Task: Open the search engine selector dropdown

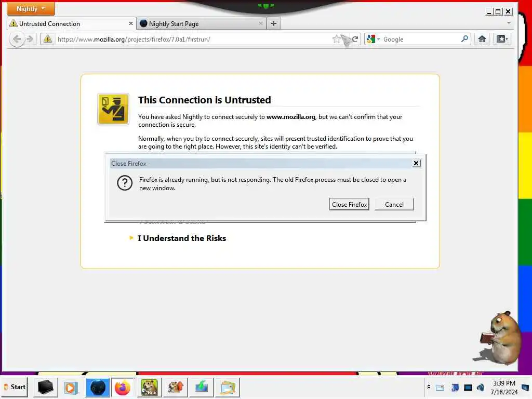Action: click(x=373, y=39)
